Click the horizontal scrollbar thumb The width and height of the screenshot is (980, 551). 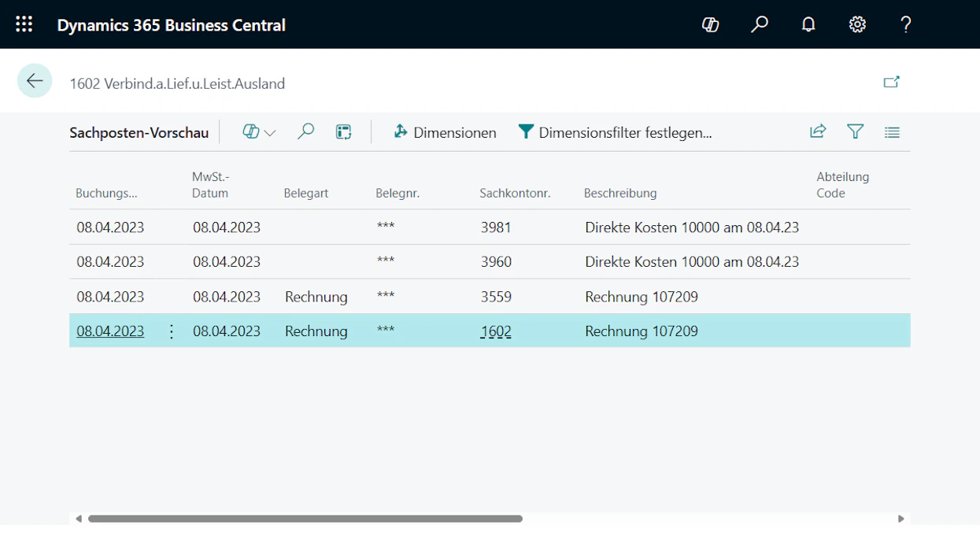[x=305, y=519]
